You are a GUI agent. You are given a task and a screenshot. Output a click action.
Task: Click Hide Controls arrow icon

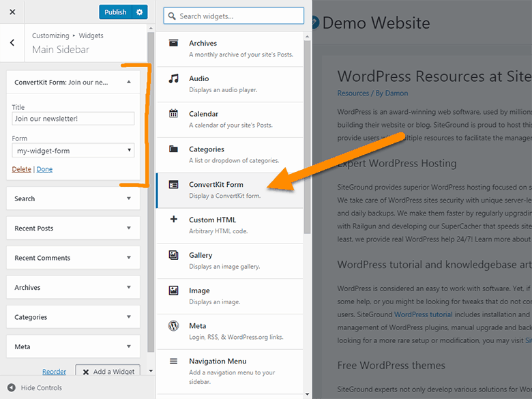[12, 387]
